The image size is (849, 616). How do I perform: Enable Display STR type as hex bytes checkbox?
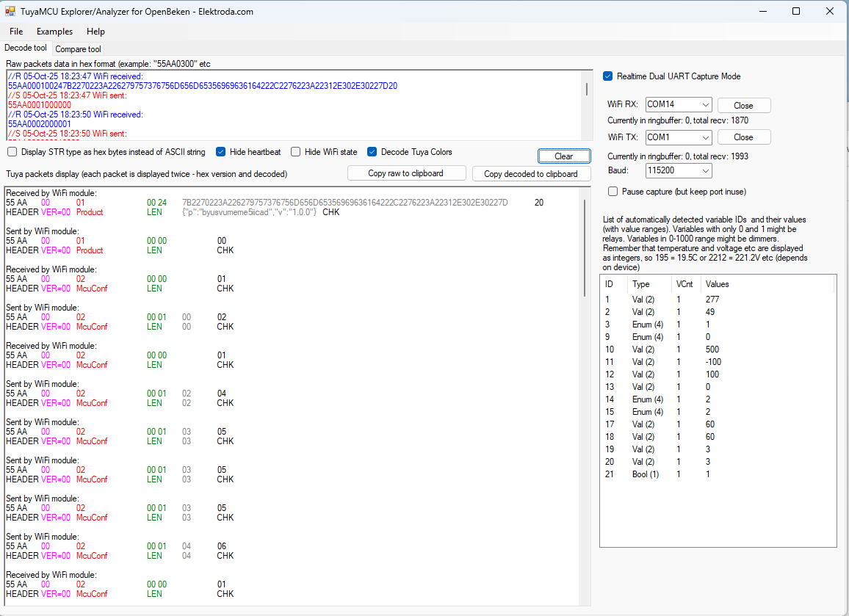point(12,152)
